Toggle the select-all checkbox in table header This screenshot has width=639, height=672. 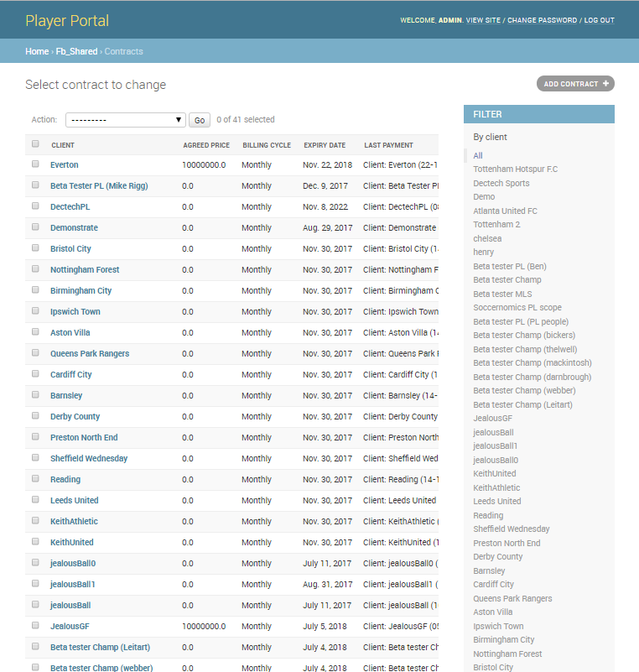coord(35,144)
